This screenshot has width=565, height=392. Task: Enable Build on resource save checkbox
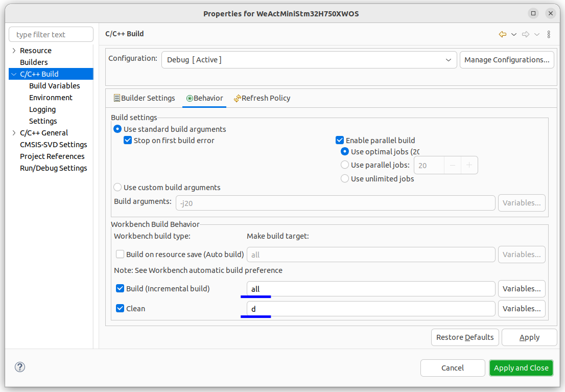(x=120, y=254)
